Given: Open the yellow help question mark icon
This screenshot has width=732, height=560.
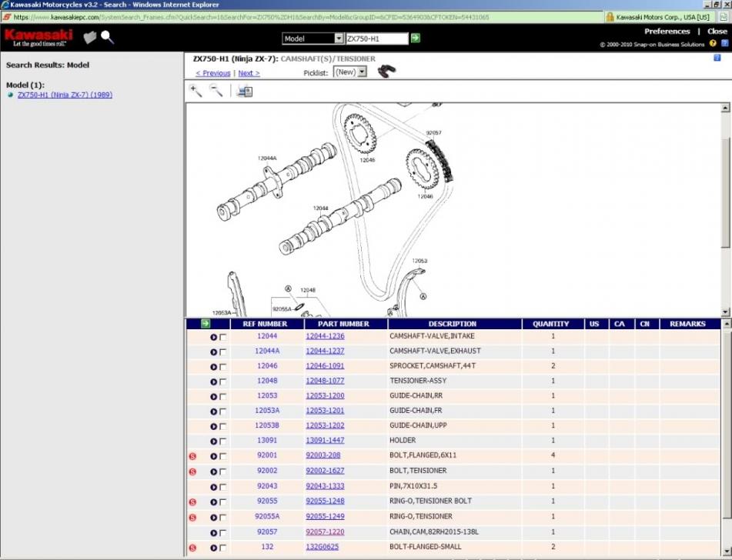Looking at the screenshot, I should 713,43.
